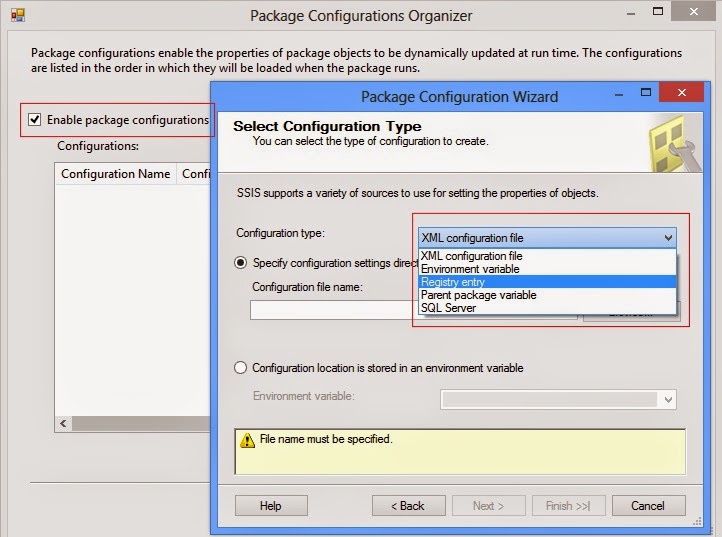This screenshot has height=537, width=722.
Task: Go back with the < Back button
Action: tap(408, 506)
